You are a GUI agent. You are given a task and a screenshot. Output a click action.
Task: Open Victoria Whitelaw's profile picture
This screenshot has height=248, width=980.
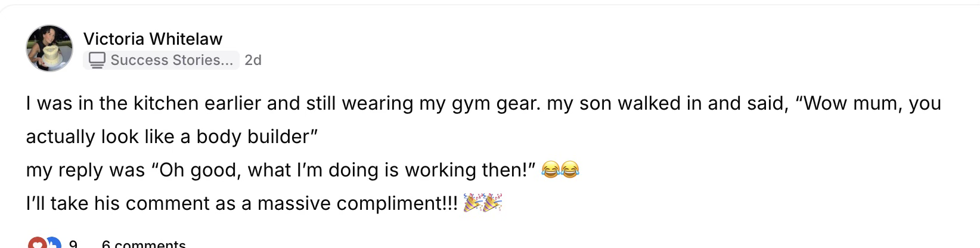coord(49,48)
